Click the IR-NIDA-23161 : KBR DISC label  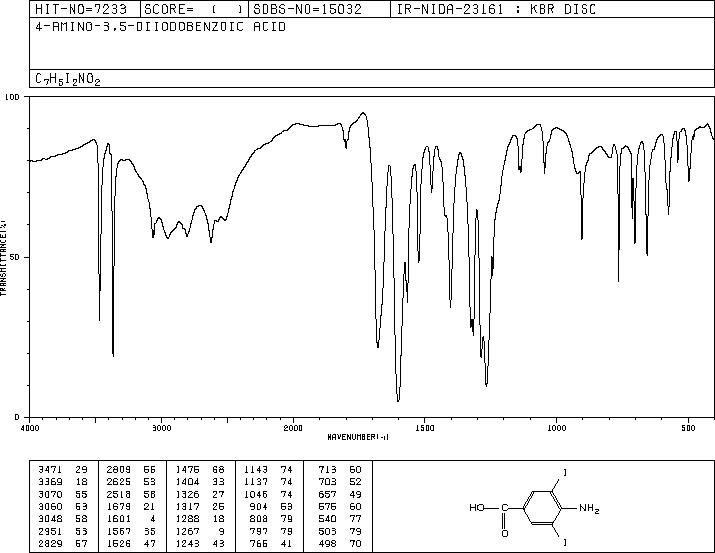497,9
